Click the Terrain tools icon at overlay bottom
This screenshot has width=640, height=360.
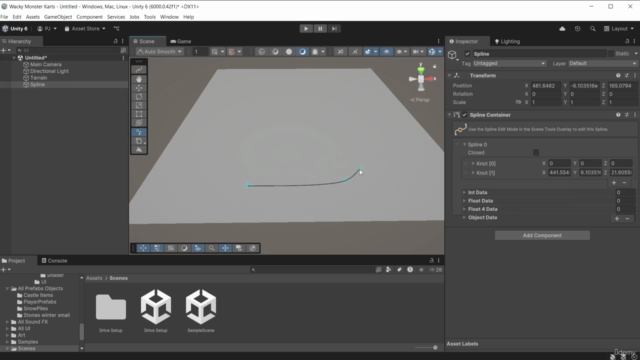pyautogui.click(x=139, y=150)
